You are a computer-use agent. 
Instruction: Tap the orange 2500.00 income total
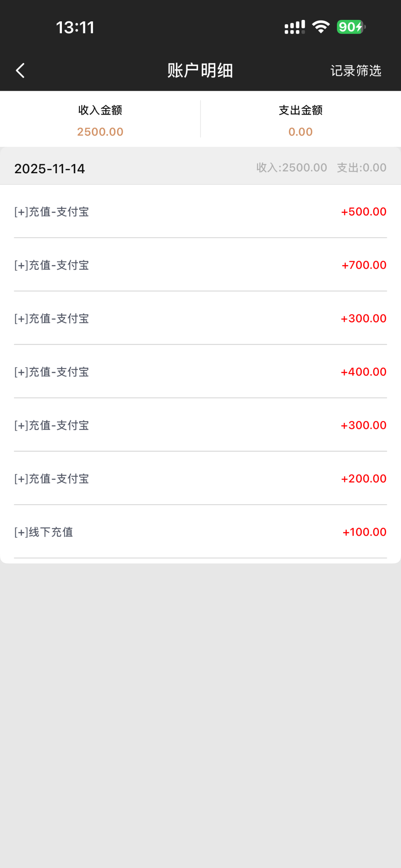click(100, 132)
